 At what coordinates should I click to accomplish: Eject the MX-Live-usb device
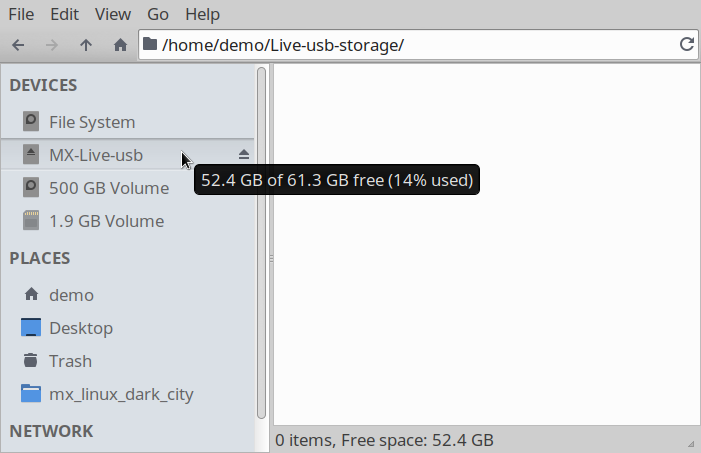[244, 155]
